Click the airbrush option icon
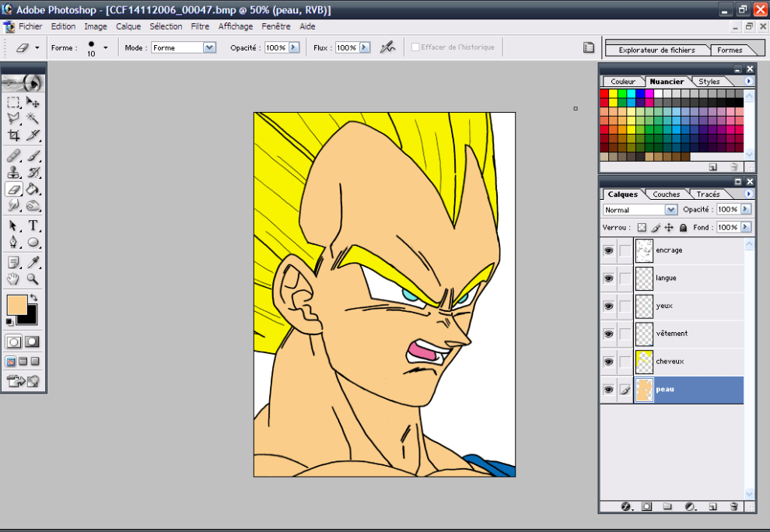The height and width of the screenshot is (532, 770). [x=387, y=47]
